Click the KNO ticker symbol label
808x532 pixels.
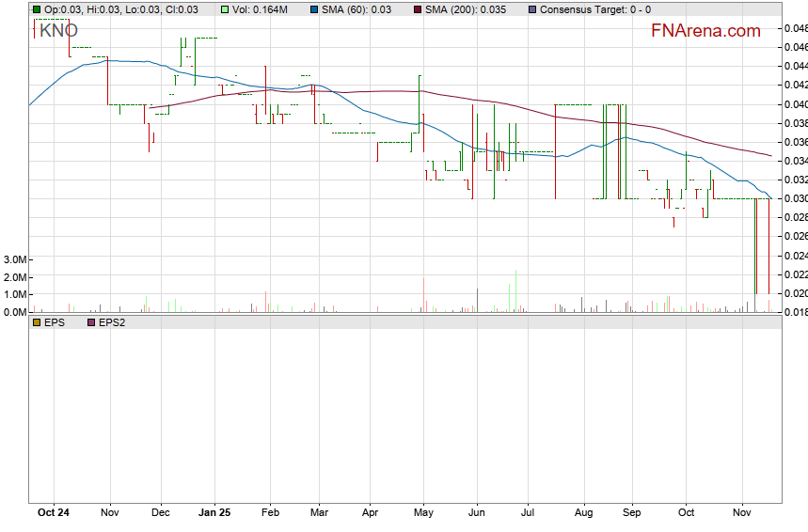58,30
